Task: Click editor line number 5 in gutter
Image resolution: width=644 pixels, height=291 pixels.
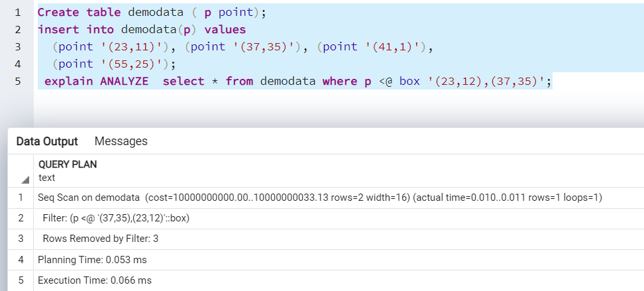Action: [x=18, y=82]
